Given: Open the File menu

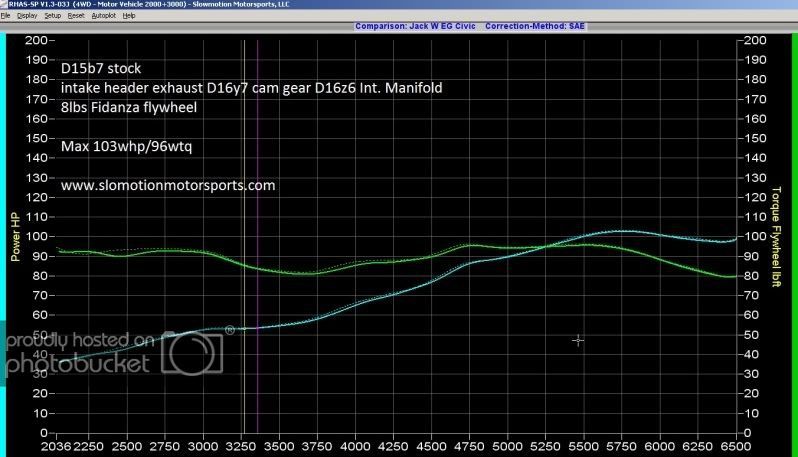Looking at the screenshot, I should pyautogui.click(x=6, y=17).
